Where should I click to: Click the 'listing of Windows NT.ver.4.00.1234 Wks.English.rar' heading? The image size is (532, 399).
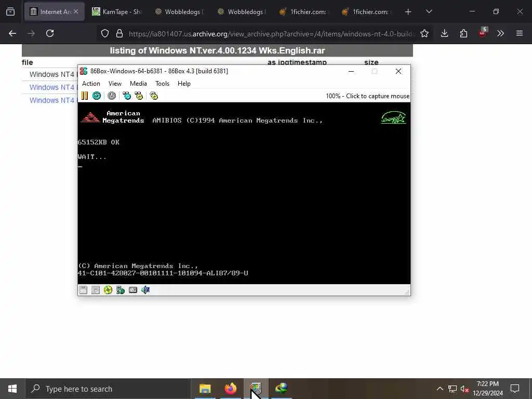(x=217, y=50)
